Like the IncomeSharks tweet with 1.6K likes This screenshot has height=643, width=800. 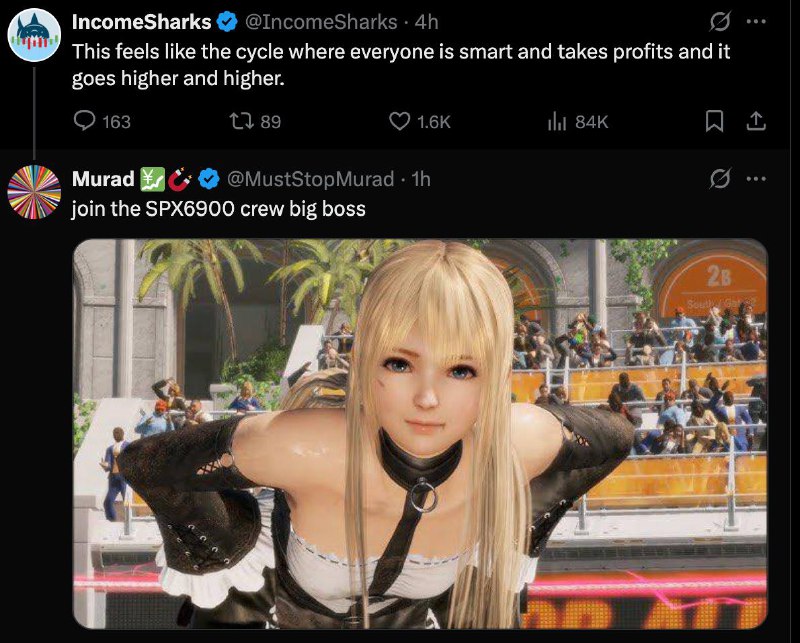[x=419, y=121]
